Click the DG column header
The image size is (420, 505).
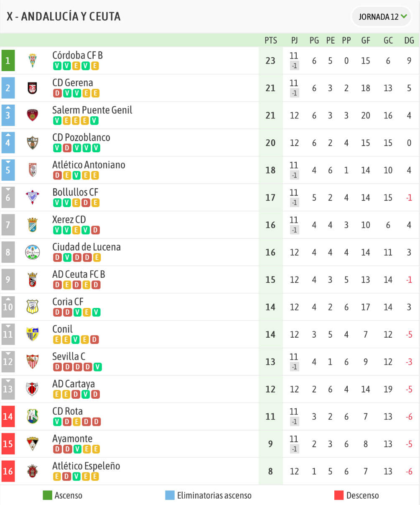tap(409, 40)
